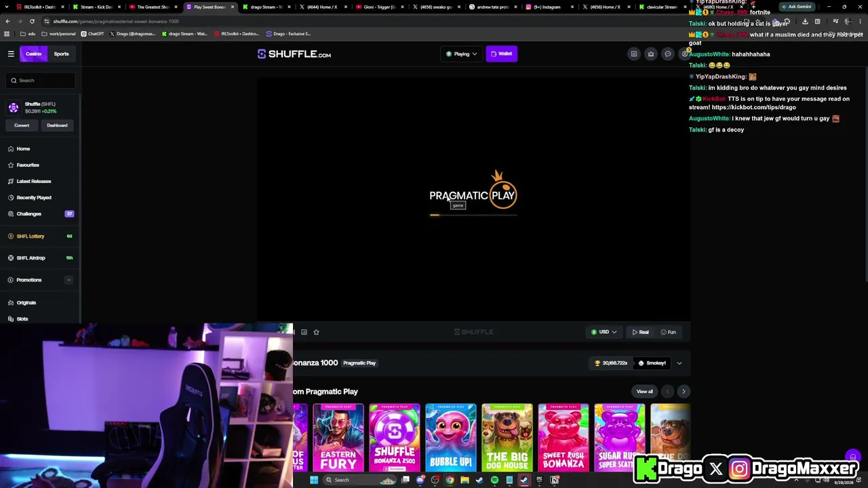Switch to The Greatest Show YouTube tab
Screen dimensions: 868x488
coord(153,7)
